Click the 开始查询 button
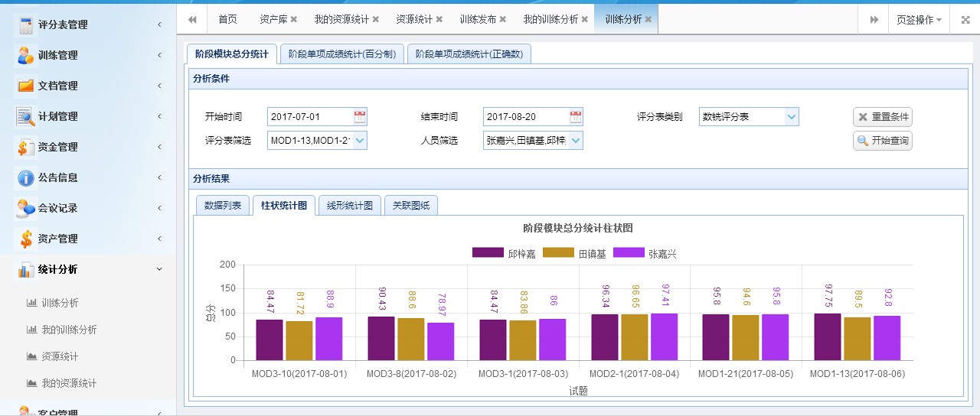The height and width of the screenshot is (416, 980). (x=883, y=141)
